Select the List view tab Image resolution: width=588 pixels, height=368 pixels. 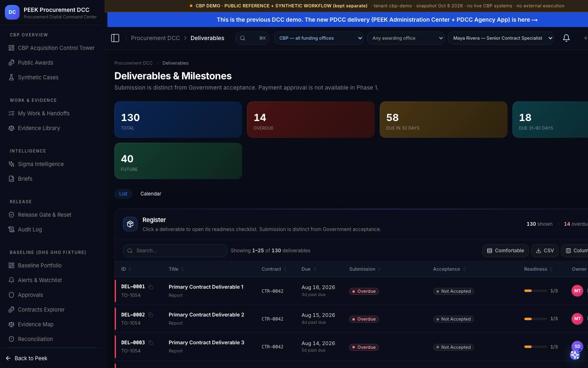pos(123,194)
